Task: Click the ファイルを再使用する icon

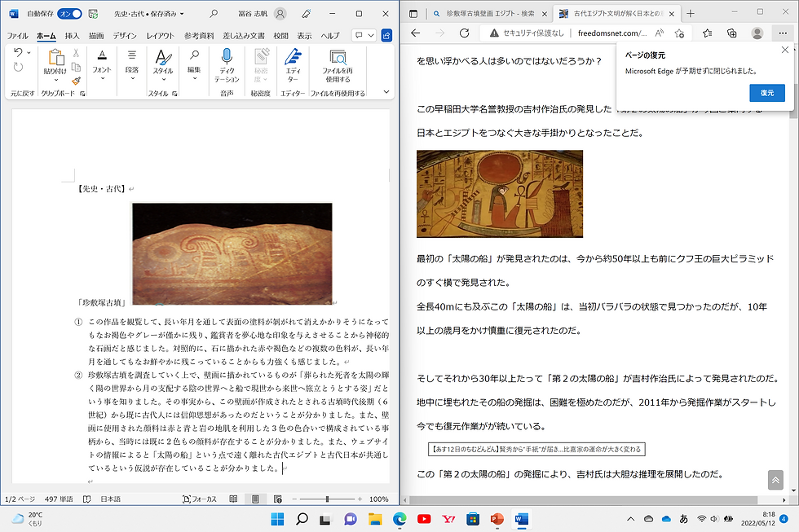Action: tap(338, 57)
